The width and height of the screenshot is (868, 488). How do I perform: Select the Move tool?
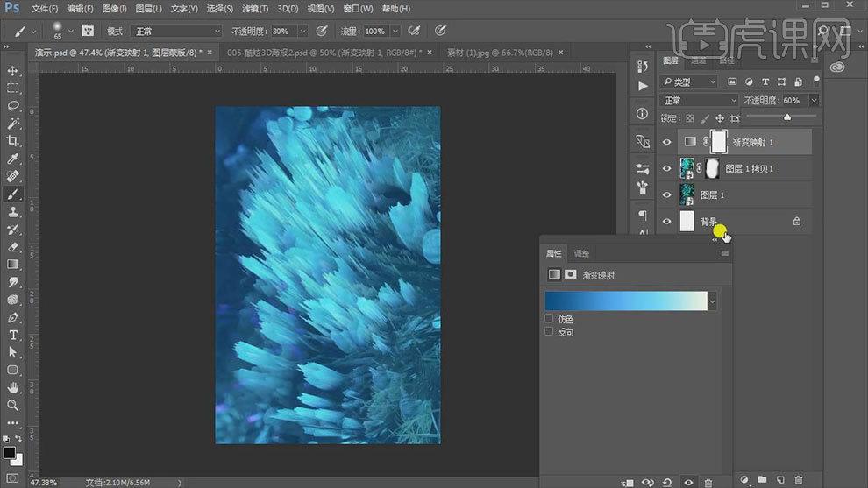tap(13, 71)
